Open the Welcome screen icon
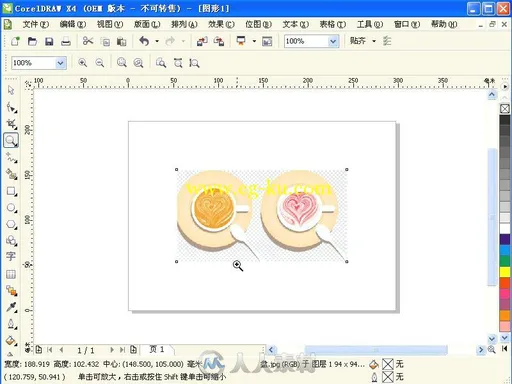The height and width of the screenshot is (384, 512). (x=267, y=41)
